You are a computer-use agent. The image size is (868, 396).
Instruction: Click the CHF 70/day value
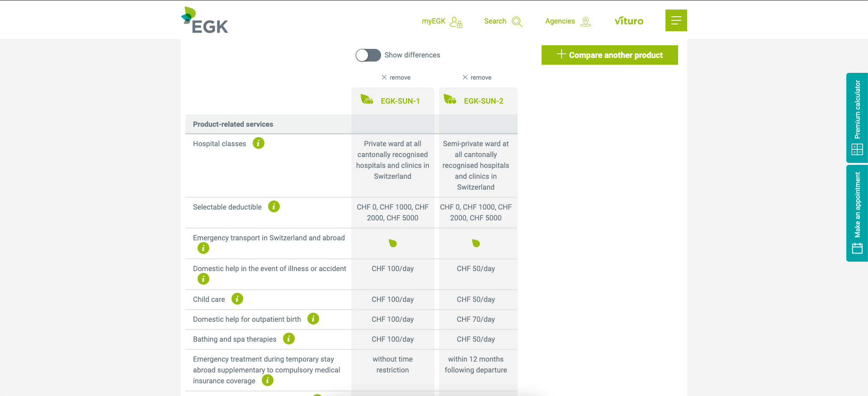(476, 319)
